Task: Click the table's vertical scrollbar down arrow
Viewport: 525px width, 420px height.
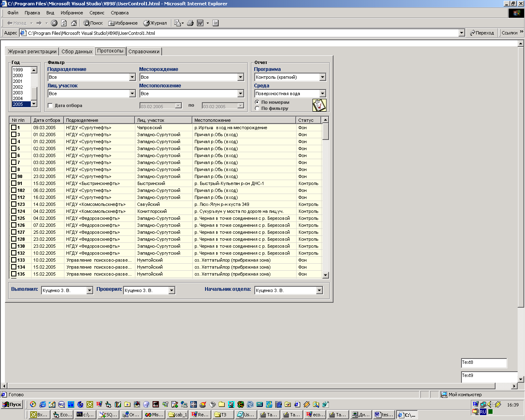Action: pyautogui.click(x=325, y=275)
